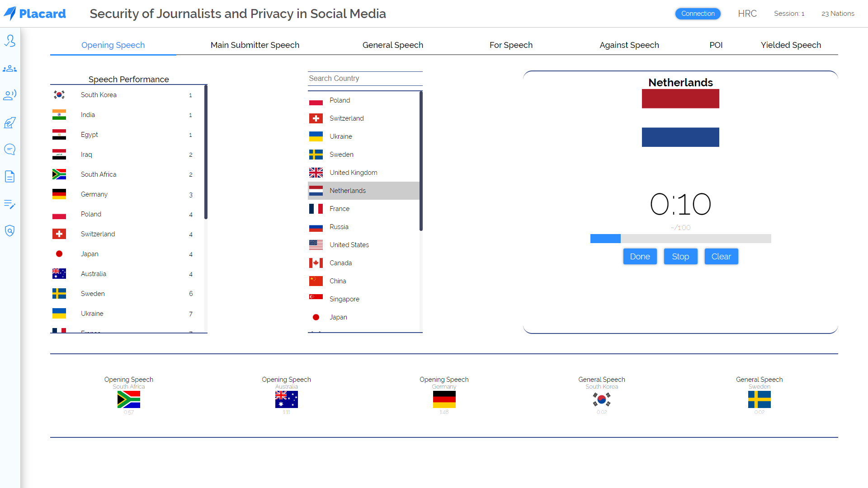868x488 pixels.
Task: Click the Clear button
Action: click(721, 257)
